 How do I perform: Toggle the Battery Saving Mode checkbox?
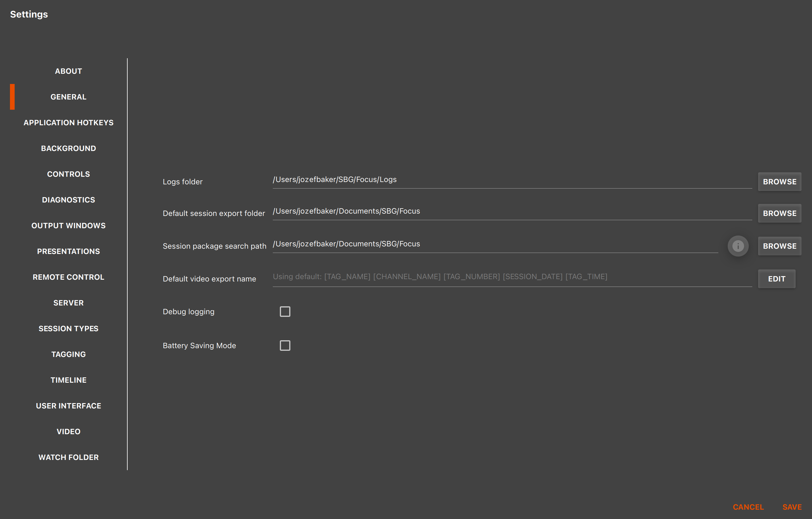coord(285,346)
